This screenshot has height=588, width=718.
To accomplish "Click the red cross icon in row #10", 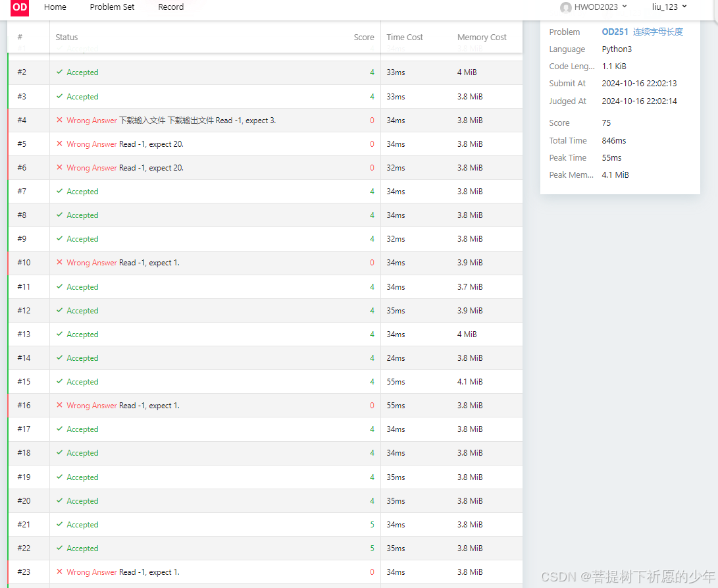I will coord(59,262).
